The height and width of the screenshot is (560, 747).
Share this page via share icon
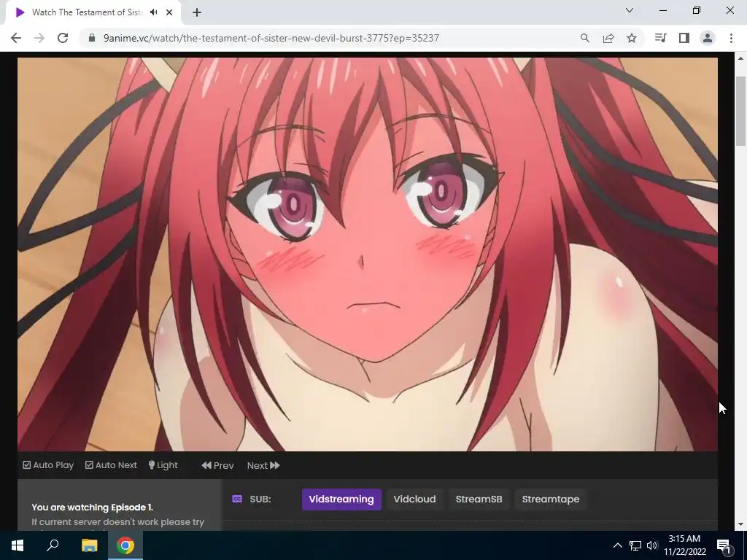click(608, 38)
